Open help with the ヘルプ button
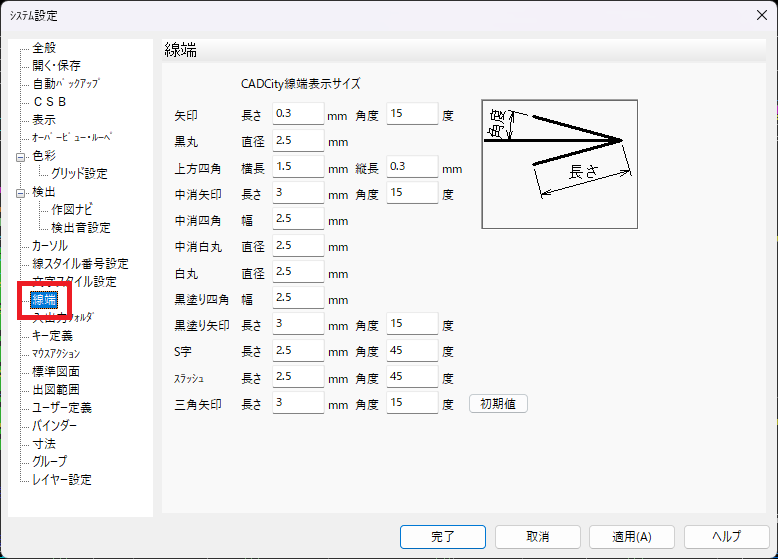The width and height of the screenshot is (778, 559). (x=726, y=537)
